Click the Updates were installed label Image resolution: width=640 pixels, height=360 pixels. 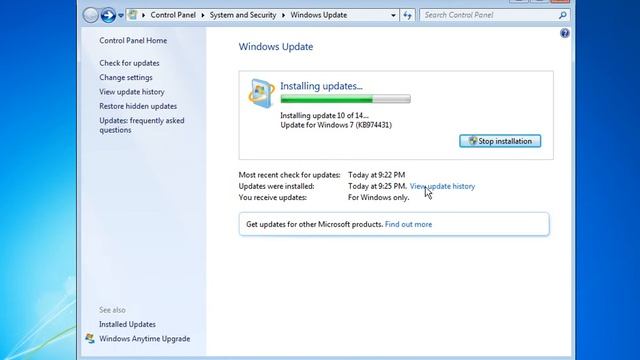click(276, 186)
